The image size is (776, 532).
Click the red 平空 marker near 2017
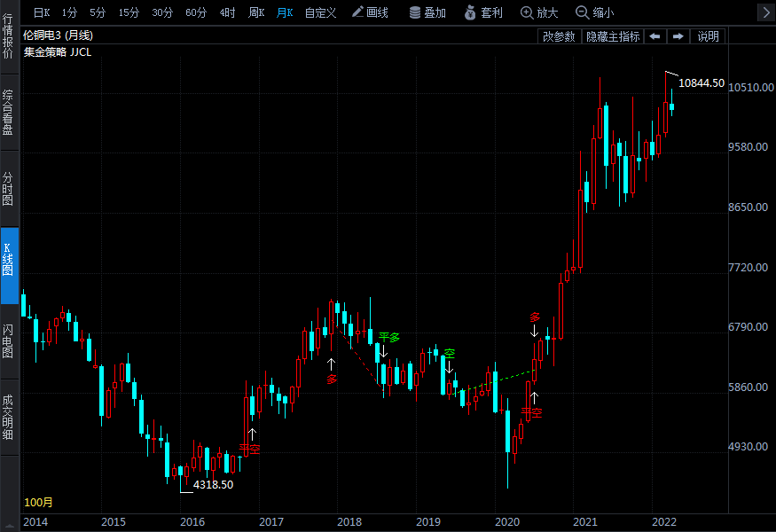point(249,450)
